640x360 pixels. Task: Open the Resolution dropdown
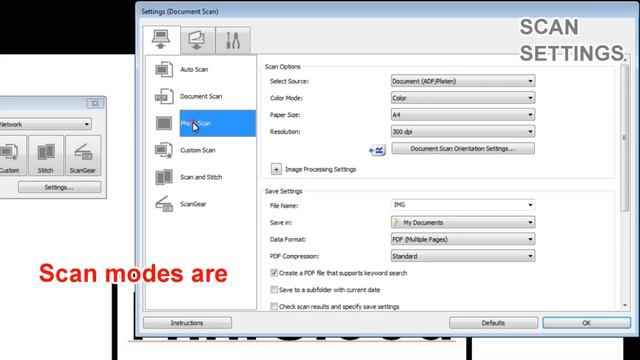point(463,131)
